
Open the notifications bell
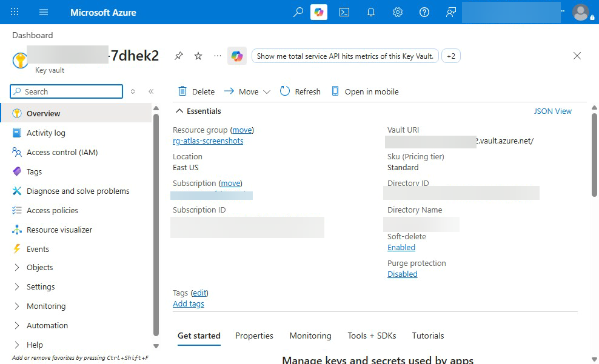point(371,12)
